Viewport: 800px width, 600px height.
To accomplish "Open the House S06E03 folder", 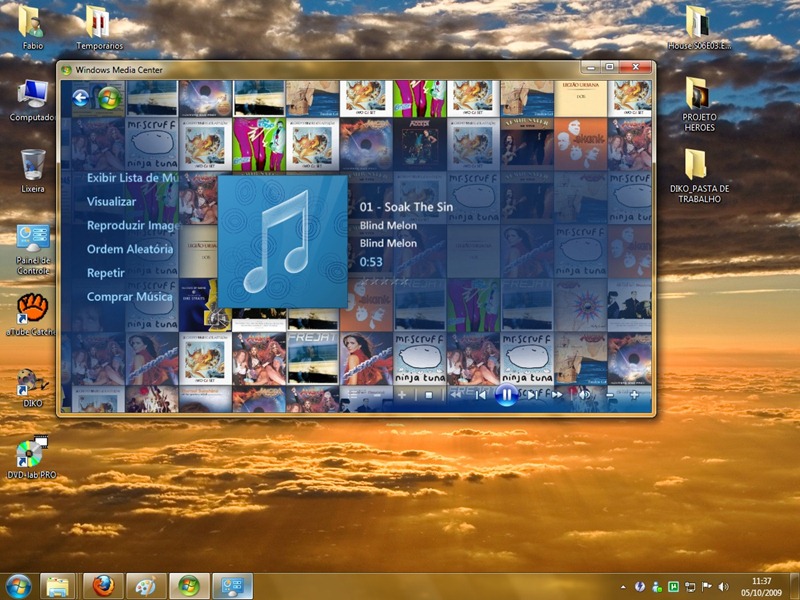I will pyautogui.click(x=699, y=27).
